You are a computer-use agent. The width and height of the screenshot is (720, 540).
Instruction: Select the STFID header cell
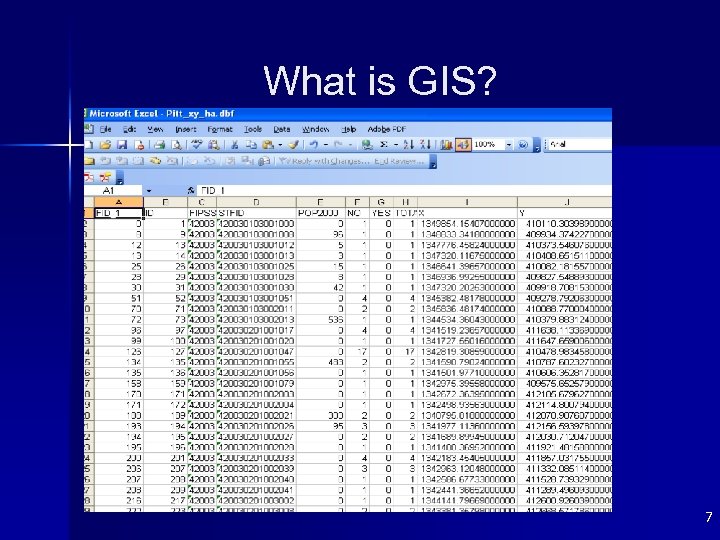click(256, 213)
